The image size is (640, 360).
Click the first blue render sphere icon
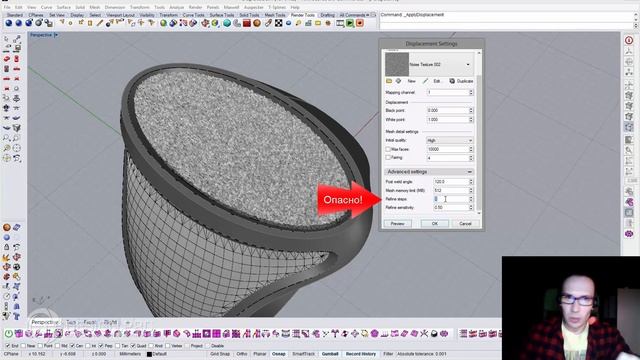[x=9, y=23]
